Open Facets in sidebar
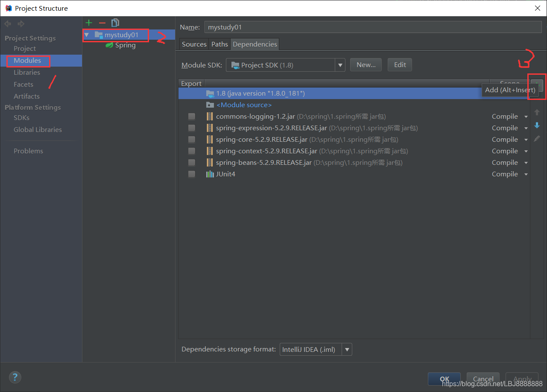 tap(23, 84)
